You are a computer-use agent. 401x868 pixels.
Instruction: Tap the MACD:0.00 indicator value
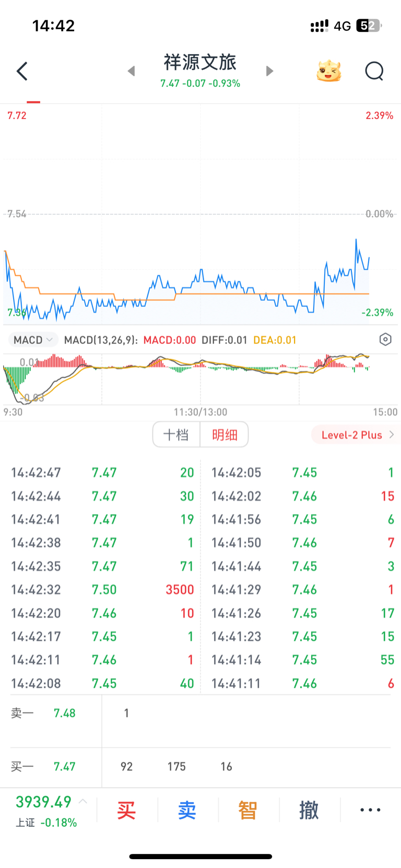(x=170, y=340)
